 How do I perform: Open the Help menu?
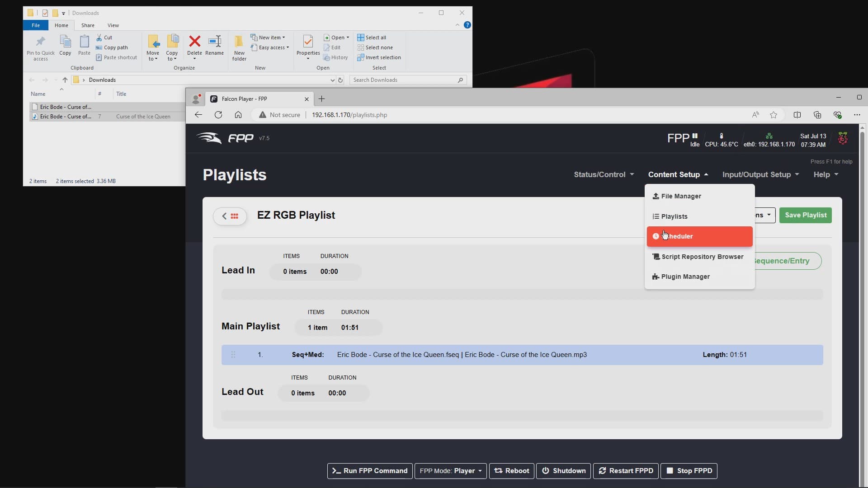(x=826, y=174)
